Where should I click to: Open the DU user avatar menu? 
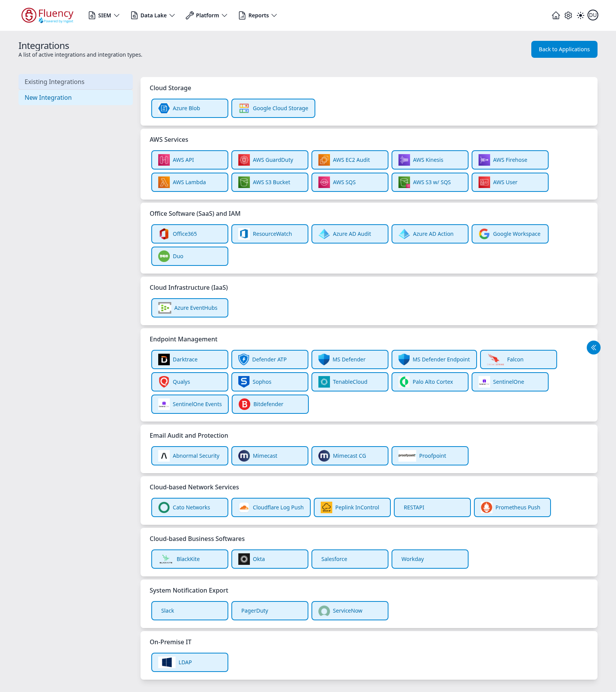(x=593, y=15)
